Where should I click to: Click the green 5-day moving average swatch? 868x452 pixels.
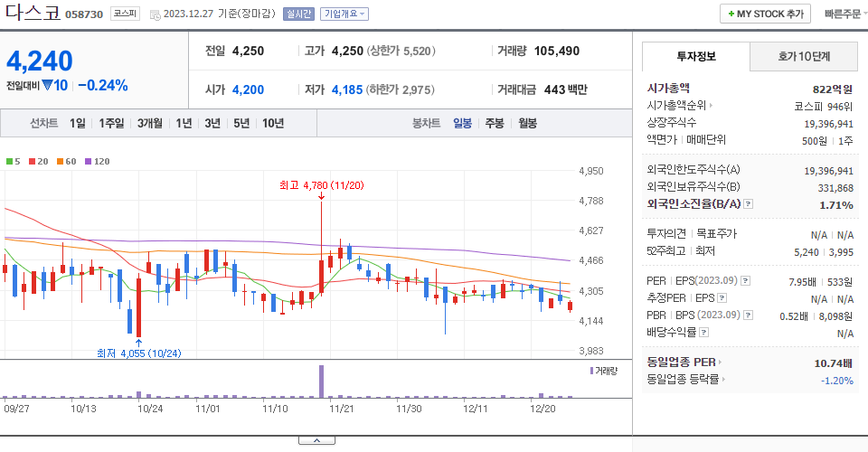9,162
